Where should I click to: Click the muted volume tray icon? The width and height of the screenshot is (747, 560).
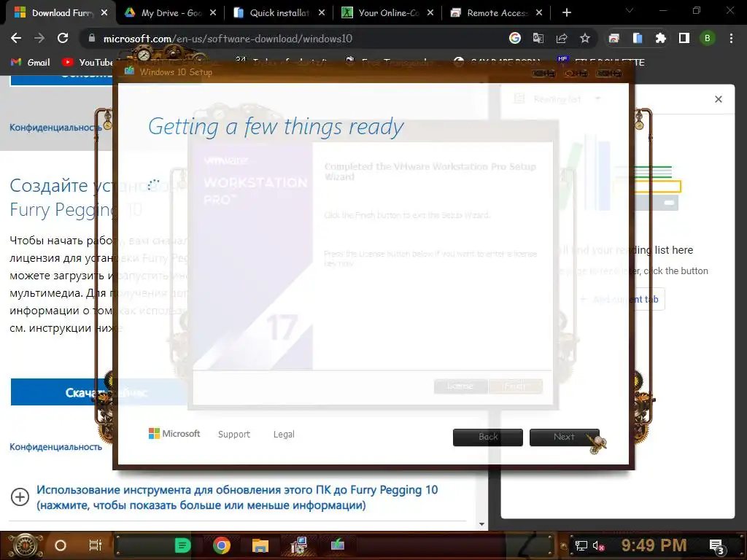(598, 545)
